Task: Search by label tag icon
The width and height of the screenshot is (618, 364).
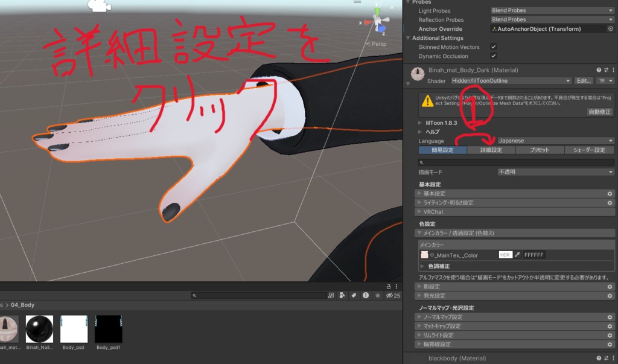Action: click(x=354, y=295)
